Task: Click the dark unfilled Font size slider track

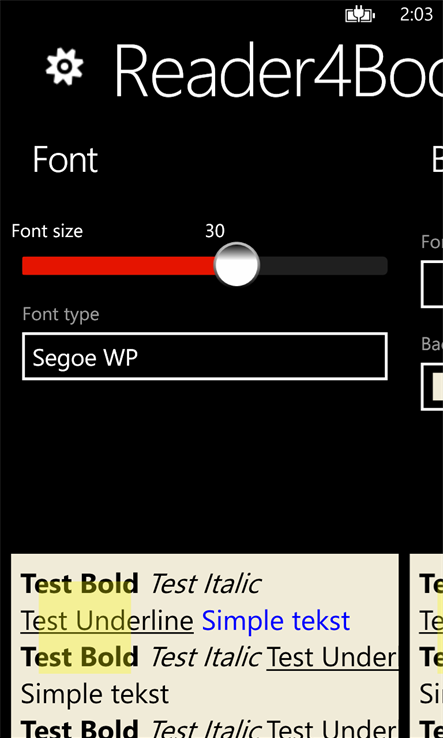Action: [323, 265]
